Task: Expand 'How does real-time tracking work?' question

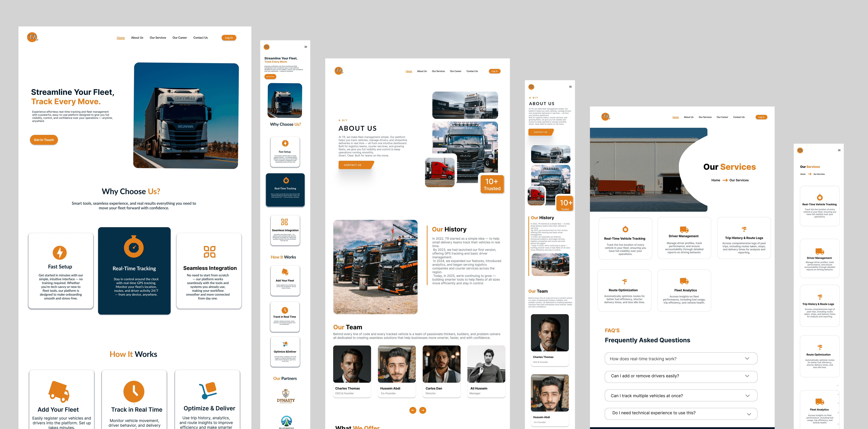Action: pos(747,359)
